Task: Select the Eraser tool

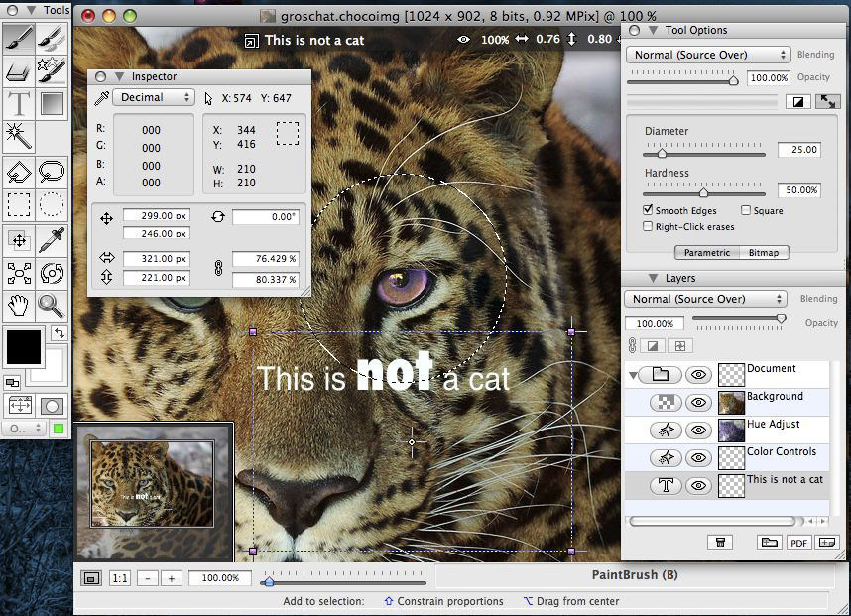Action: click(x=18, y=71)
